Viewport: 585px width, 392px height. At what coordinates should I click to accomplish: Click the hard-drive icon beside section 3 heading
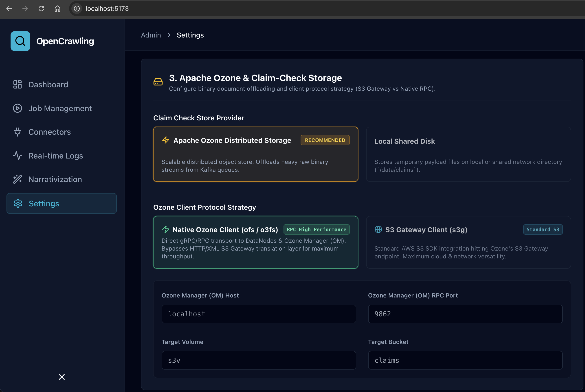(x=158, y=82)
